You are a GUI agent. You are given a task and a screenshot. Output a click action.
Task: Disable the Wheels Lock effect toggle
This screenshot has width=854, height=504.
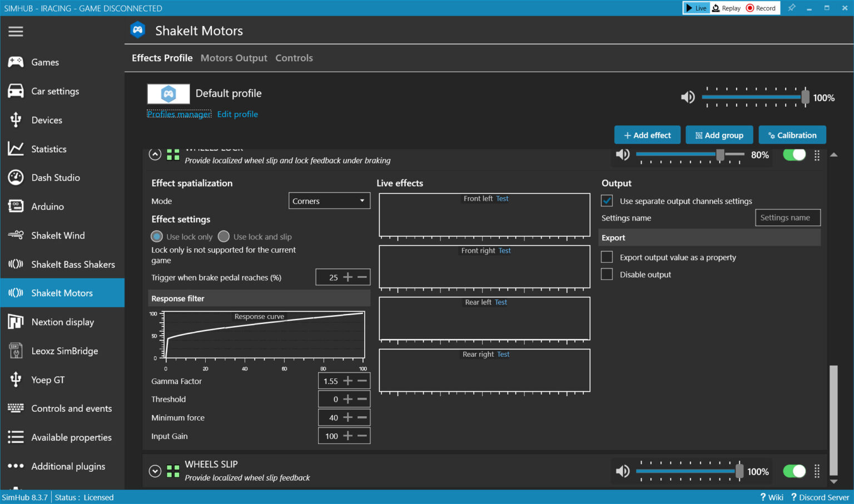coord(794,155)
